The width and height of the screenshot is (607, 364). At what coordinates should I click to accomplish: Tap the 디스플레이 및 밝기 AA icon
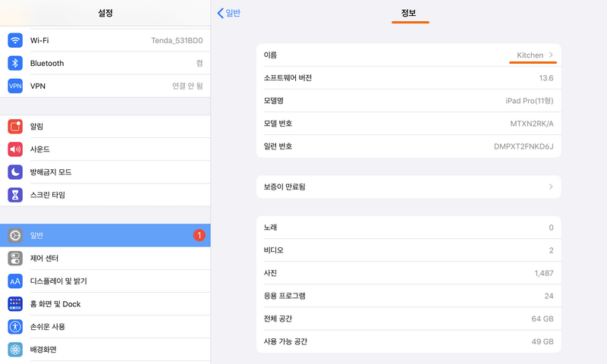click(x=15, y=281)
